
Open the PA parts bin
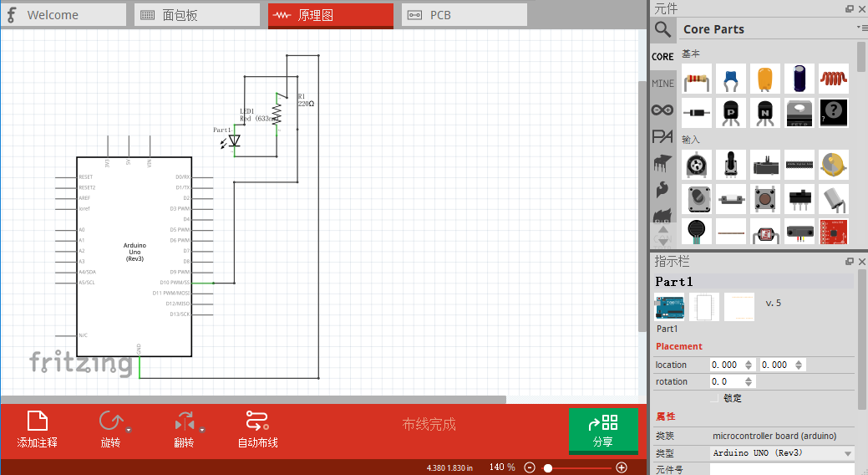662,136
